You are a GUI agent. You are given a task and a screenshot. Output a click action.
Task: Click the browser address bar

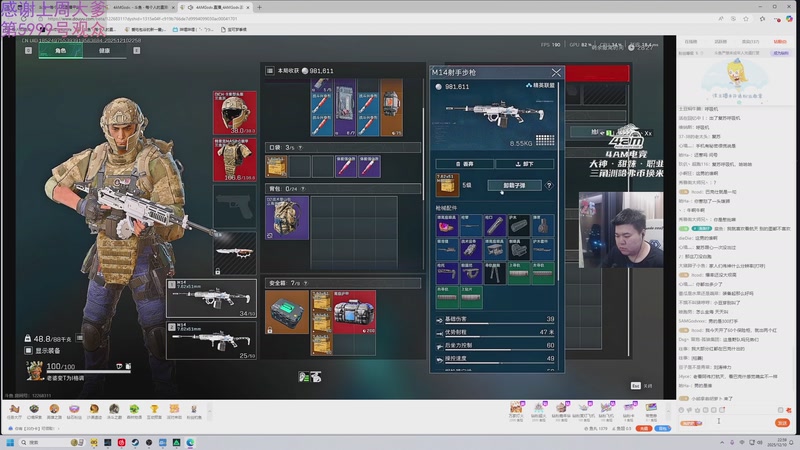[x=378, y=18]
